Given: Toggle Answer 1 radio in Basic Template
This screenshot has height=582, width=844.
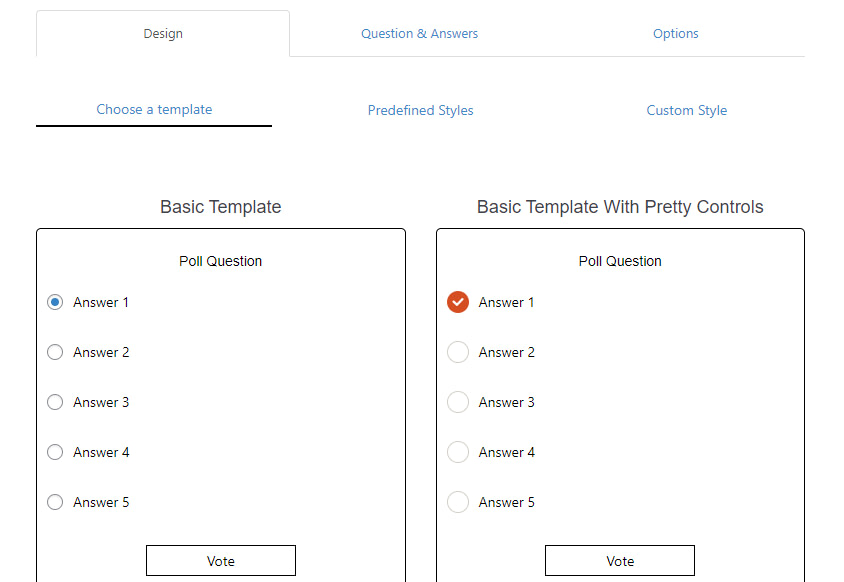Looking at the screenshot, I should click(55, 302).
